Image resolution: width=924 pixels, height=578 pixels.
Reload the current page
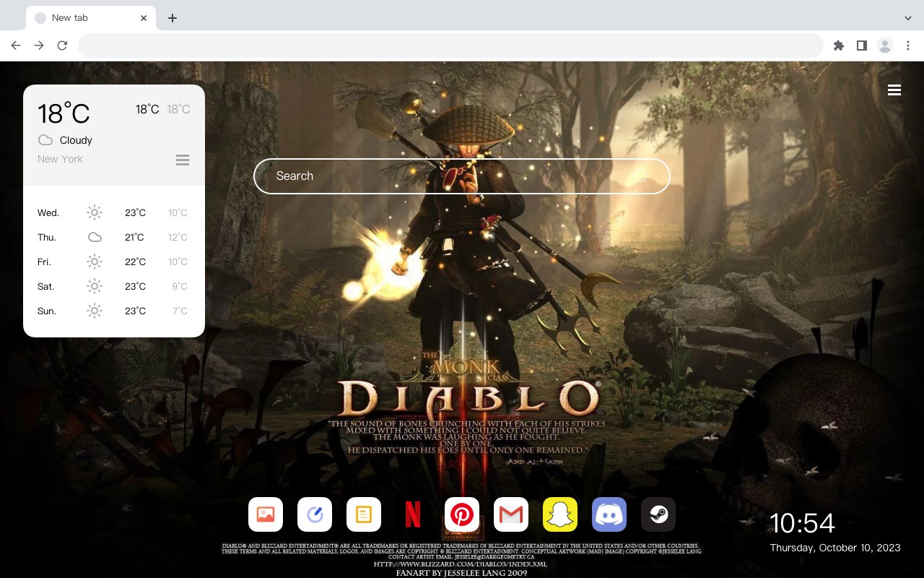click(x=62, y=46)
